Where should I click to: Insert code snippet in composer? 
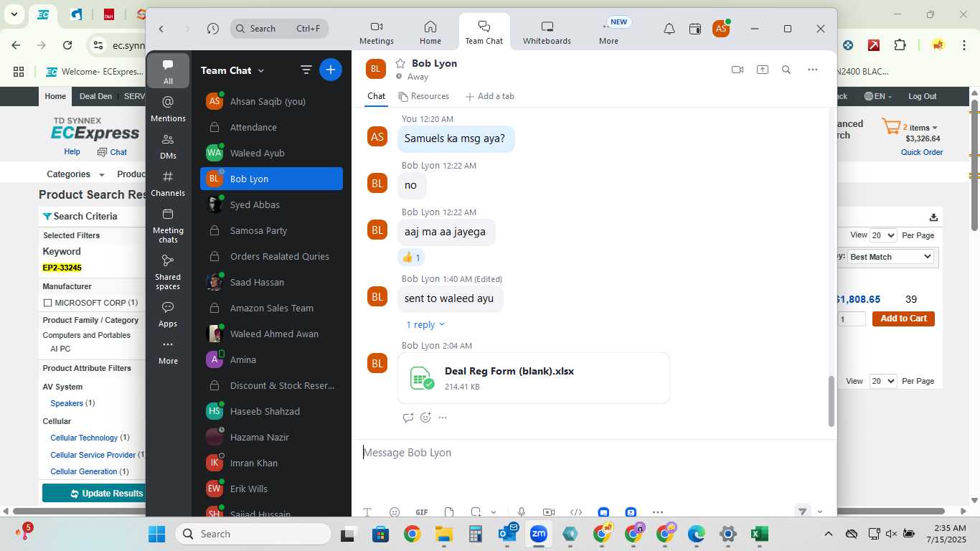tap(575, 512)
